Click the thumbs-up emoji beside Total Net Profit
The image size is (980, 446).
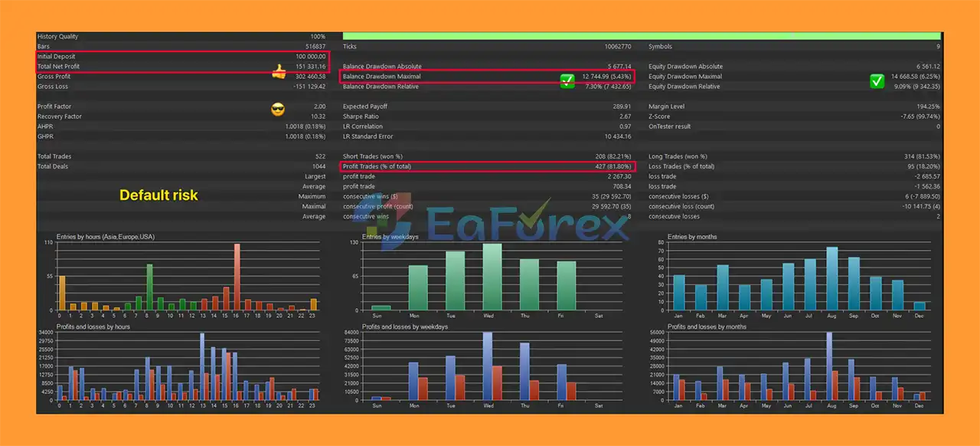[279, 72]
